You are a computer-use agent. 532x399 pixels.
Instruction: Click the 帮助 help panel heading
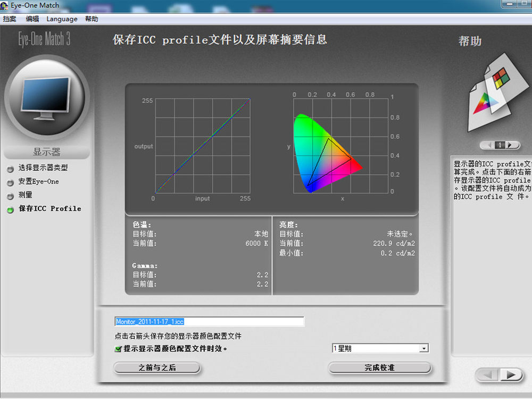(x=470, y=41)
